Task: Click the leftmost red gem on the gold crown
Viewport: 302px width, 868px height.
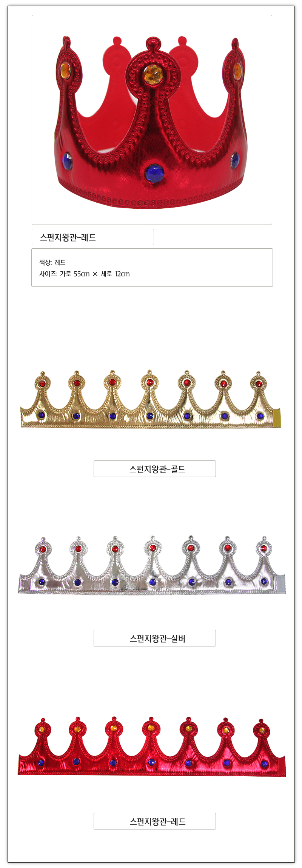Action: (42, 383)
